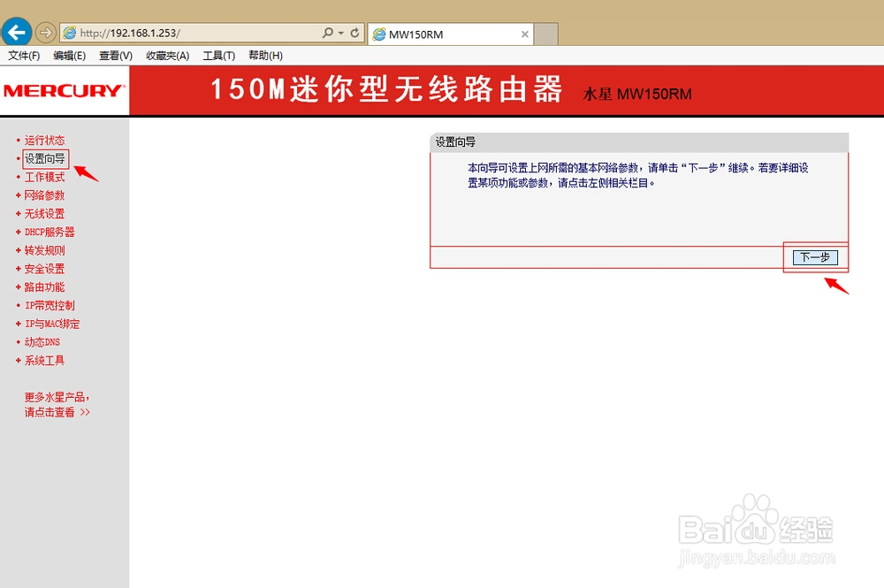This screenshot has width=884, height=588.
Task: Open the 编辑(E) menu
Action: point(69,55)
